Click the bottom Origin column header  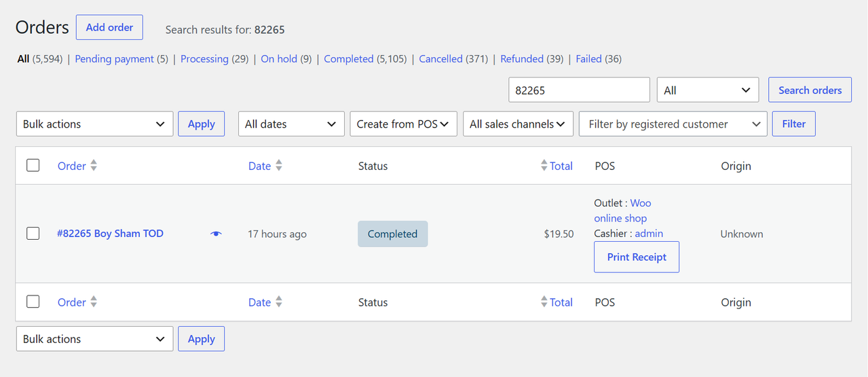736,302
